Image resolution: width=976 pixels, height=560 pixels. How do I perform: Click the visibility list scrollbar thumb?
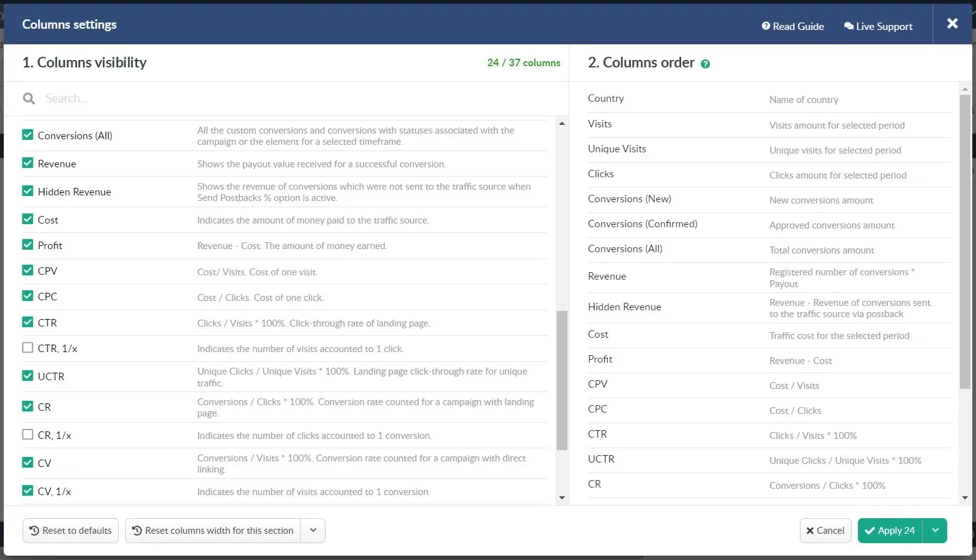coord(562,380)
